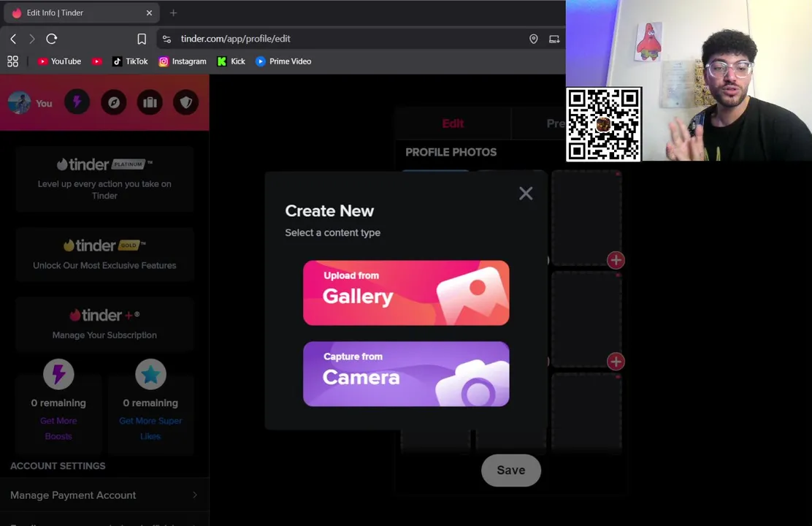The height and width of the screenshot is (526, 812).
Task: Open Tinder Plus Manage Your Subscription card
Action: (104, 324)
